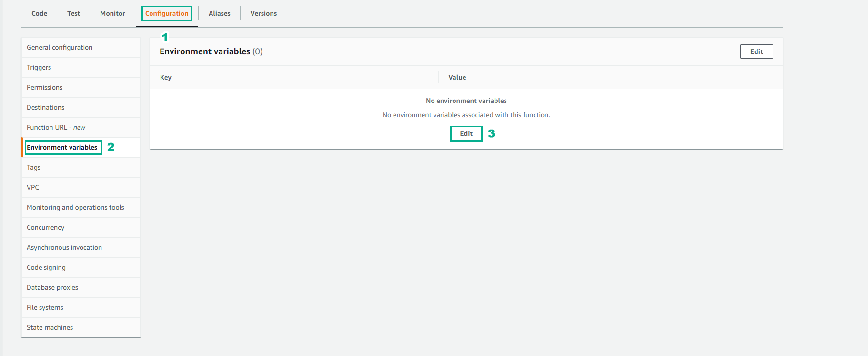868x356 pixels.
Task: Select Triggers in the sidebar
Action: click(x=81, y=67)
